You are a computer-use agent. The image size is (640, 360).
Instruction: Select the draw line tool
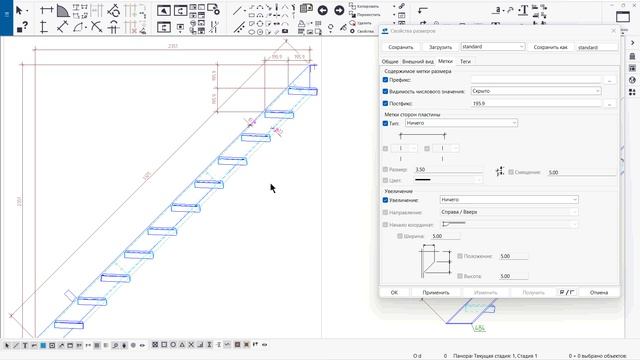pyautogui.click(x=237, y=11)
